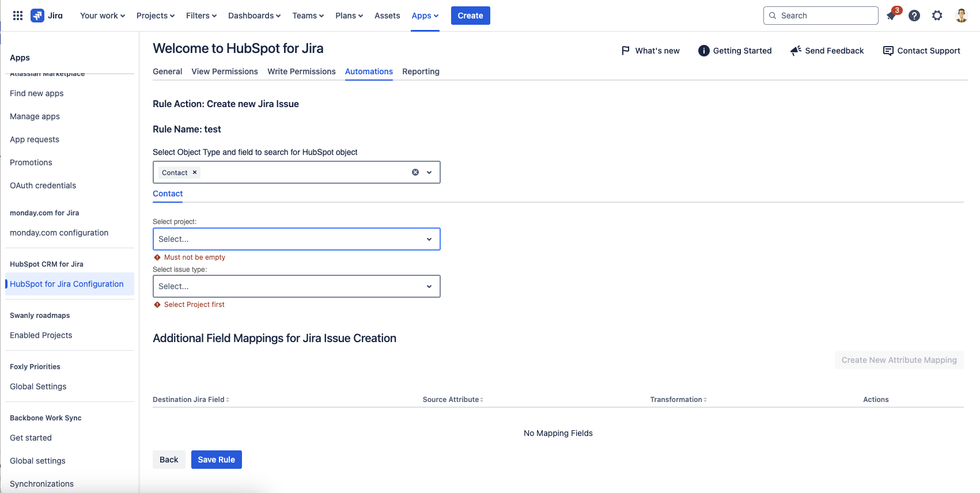This screenshot has width=980, height=493.
Task: Switch to the General tab
Action: [x=167, y=71]
